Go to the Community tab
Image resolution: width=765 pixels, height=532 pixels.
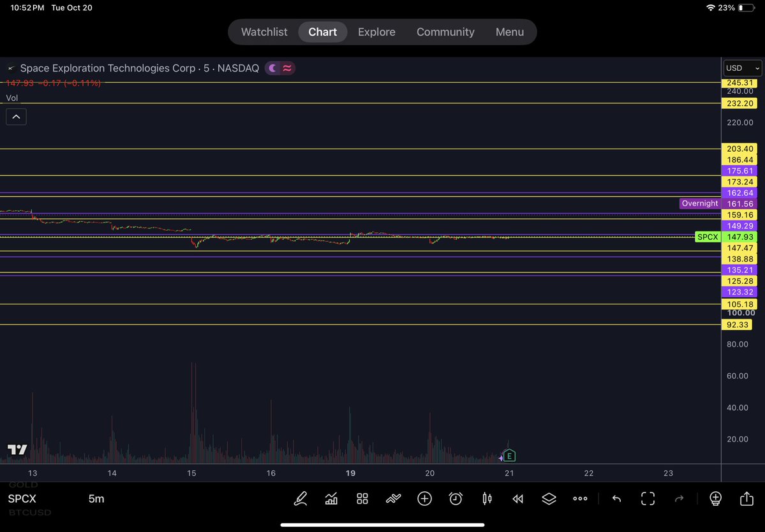pyautogui.click(x=445, y=32)
